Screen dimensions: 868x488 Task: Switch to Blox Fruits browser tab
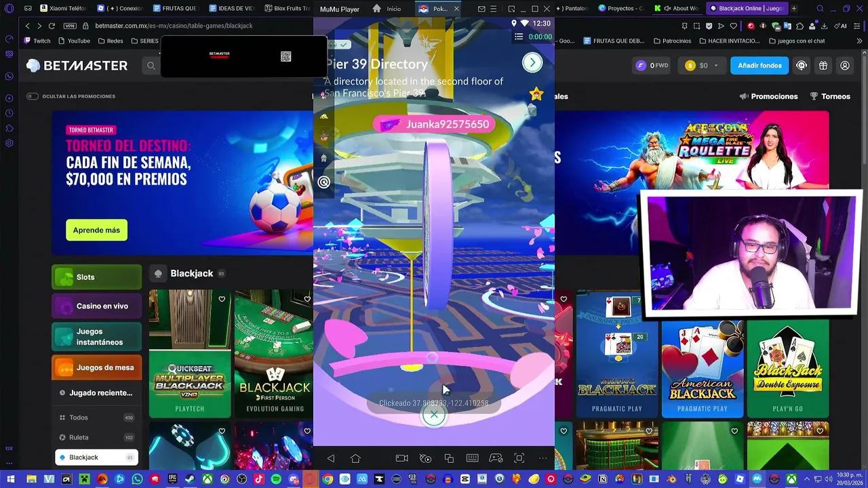pyautogui.click(x=287, y=9)
